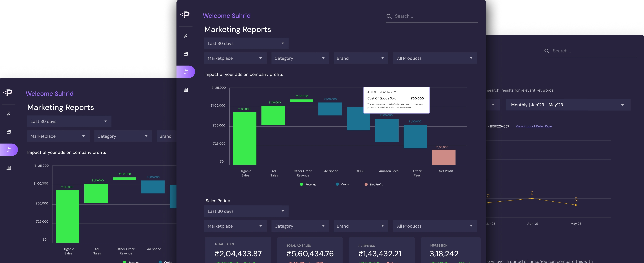Open the Last 30 days dropdown under Sales Period
Image resolution: width=644 pixels, height=263 pixels.
pos(246,211)
